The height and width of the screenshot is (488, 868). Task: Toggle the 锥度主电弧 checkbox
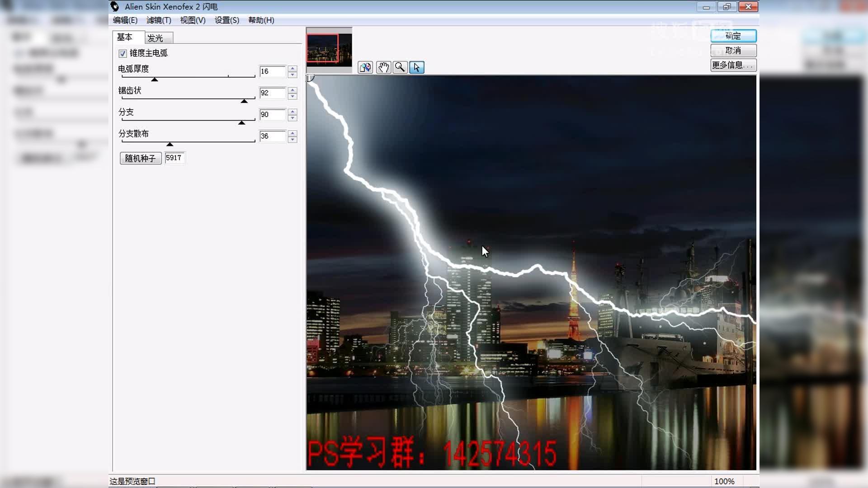point(123,54)
